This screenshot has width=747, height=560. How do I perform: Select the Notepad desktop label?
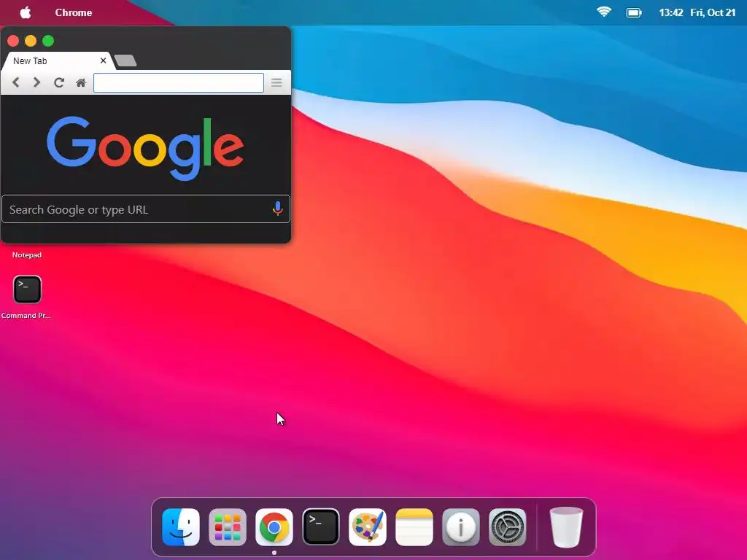coord(27,254)
